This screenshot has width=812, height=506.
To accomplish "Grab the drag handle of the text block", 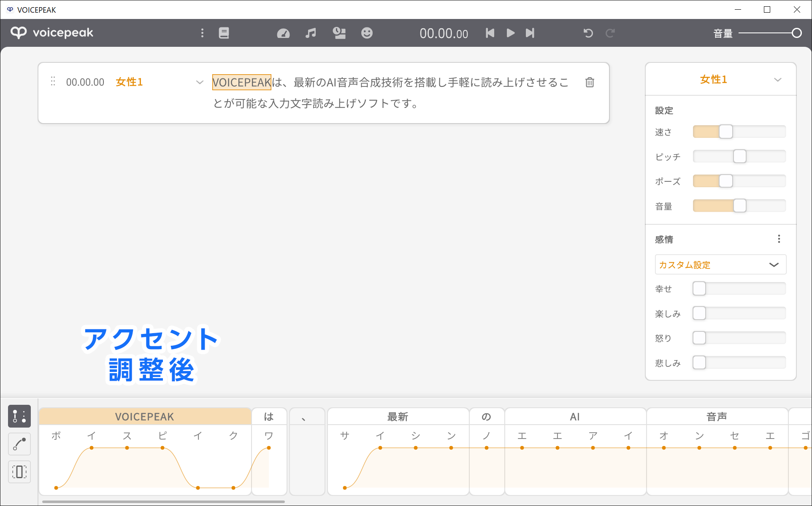I will (53, 81).
